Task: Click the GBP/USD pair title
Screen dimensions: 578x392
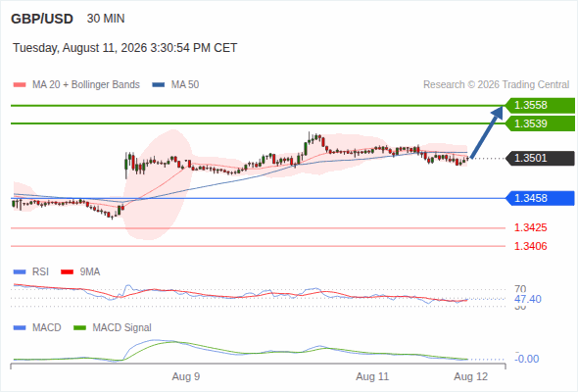Action: tap(42, 19)
